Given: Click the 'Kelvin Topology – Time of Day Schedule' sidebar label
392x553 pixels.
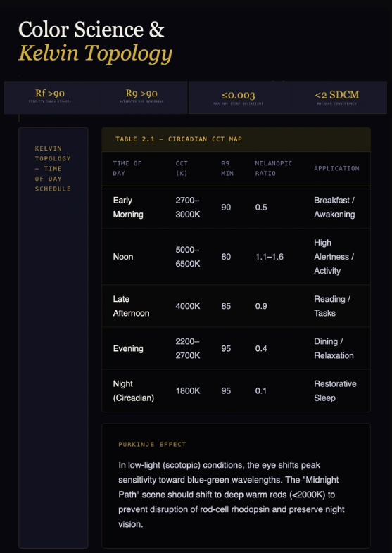Looking at the screenshot, I should [x=53, y=169].
